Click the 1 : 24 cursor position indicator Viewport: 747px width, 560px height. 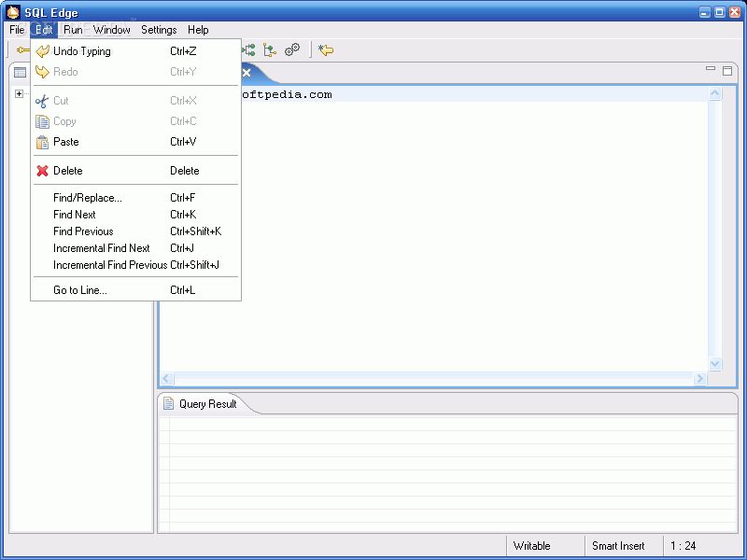click(x=683, y=546)
